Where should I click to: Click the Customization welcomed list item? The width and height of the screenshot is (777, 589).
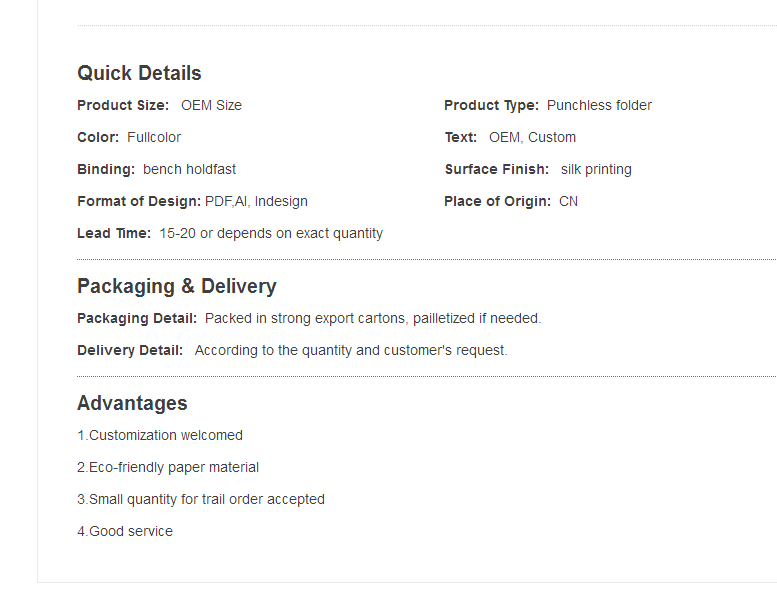coord(160,435)
